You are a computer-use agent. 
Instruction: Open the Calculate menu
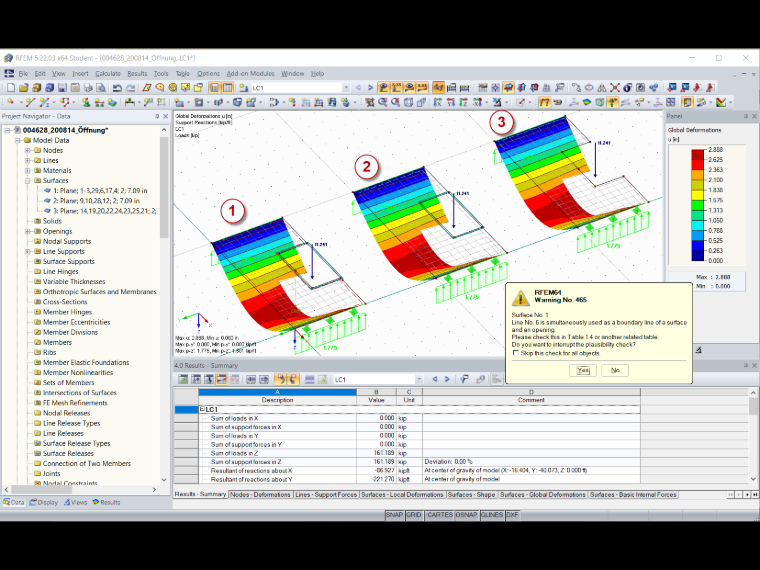pyautogui.click(x=108, y=74)
